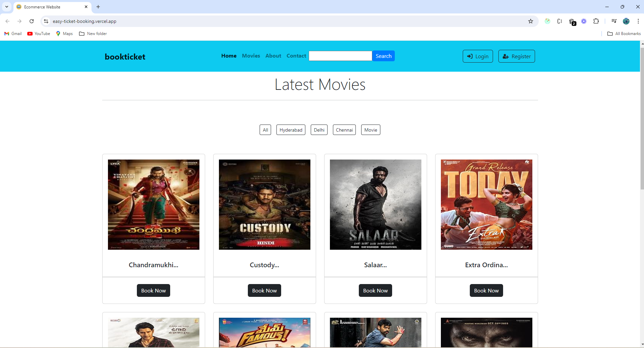Click the address bar URL
The width and height of the screenshot is (644, 348).
tap(84, 21)
